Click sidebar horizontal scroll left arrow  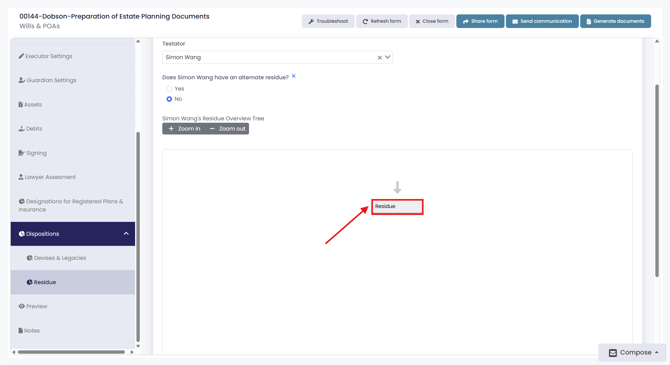pyautogui.click(x=14, y=352)
